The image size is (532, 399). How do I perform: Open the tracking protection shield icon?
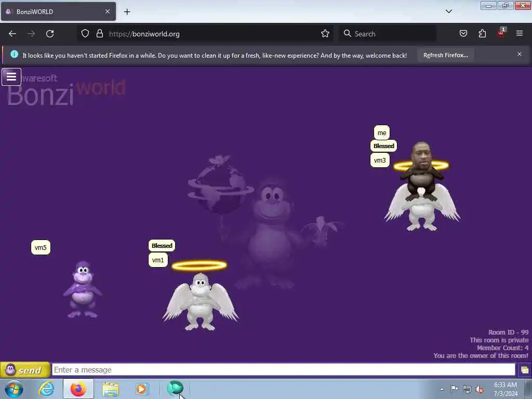click(85, 34)
